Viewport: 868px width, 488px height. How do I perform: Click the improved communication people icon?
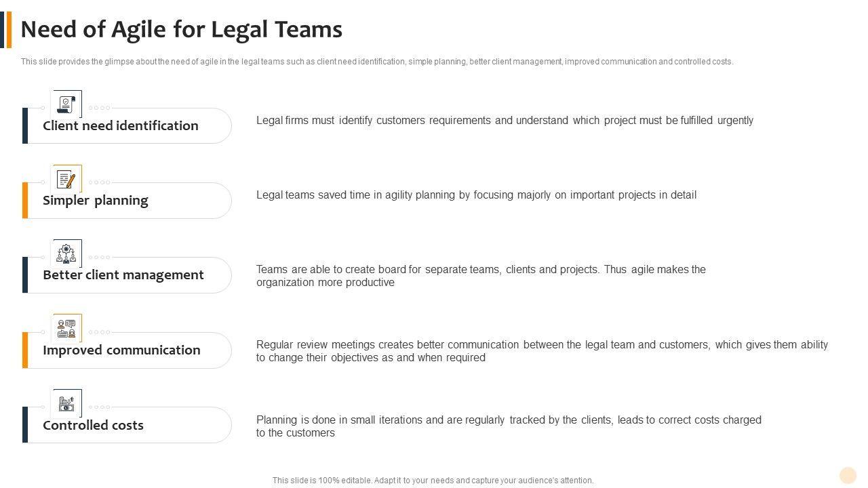66,328
